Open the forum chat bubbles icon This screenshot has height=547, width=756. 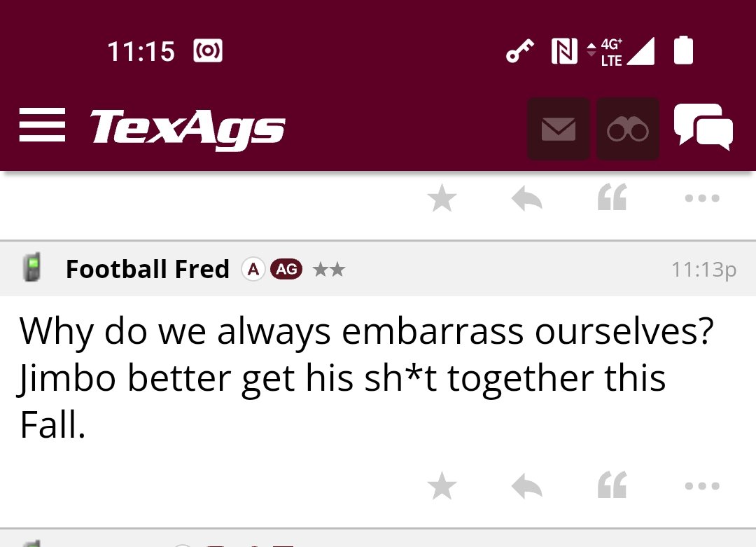[703, 127]
